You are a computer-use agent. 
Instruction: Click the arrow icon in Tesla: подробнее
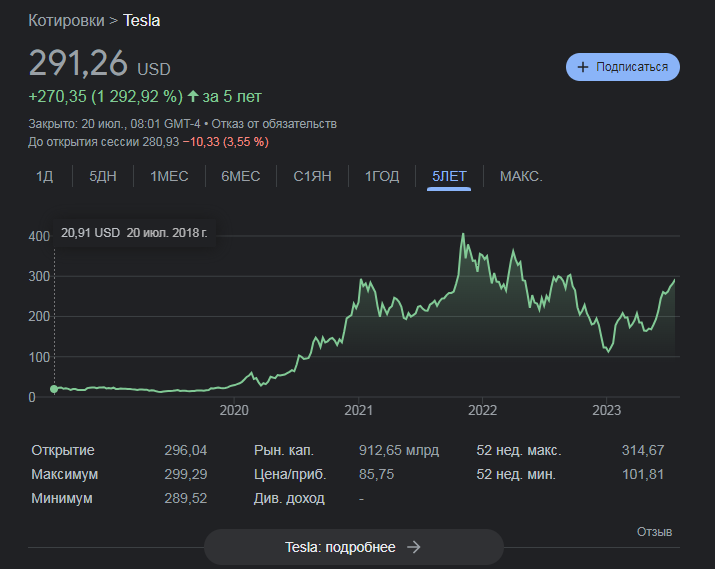pos(413,547)
